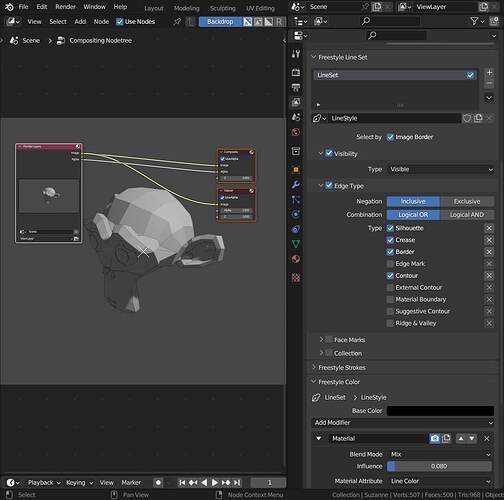Open the node editor Add menu
Screen dimensions: 504x500
coord(80,22)
